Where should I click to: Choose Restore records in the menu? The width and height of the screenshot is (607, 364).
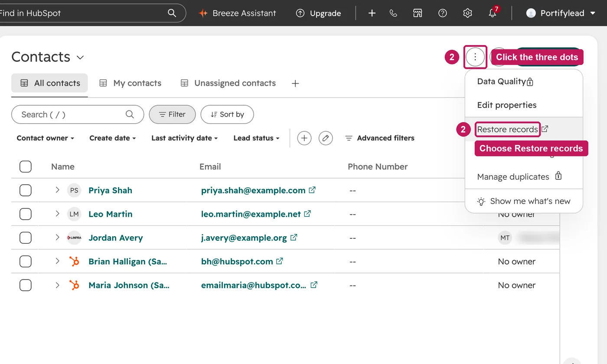point(507,129)
